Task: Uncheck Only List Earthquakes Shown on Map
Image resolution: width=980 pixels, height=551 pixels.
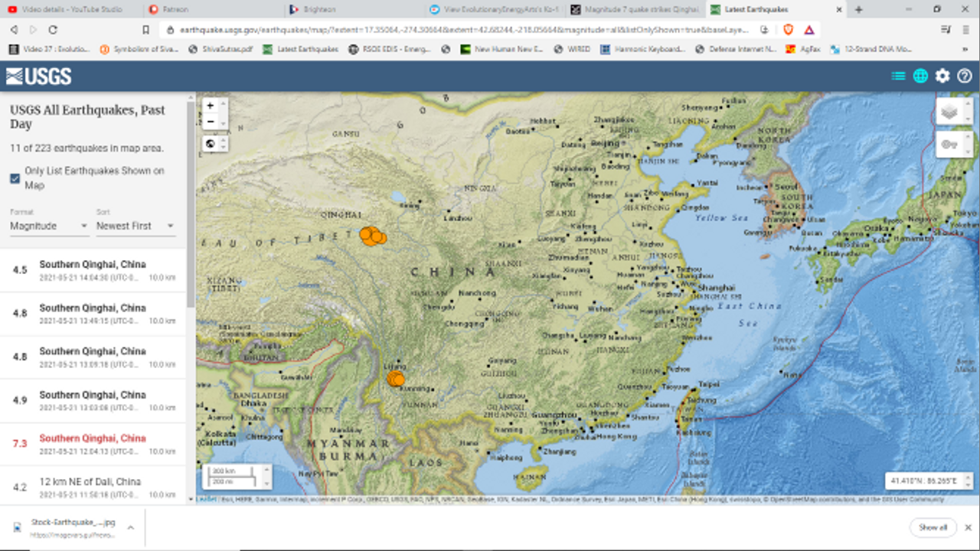Action: coord(15,178)
